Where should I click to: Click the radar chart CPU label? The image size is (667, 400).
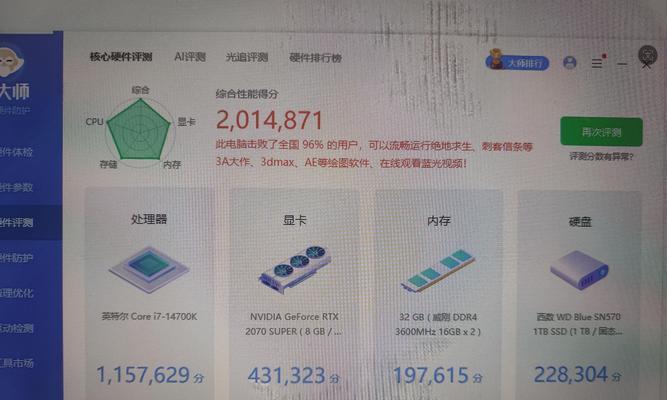(x=94, y=122)
